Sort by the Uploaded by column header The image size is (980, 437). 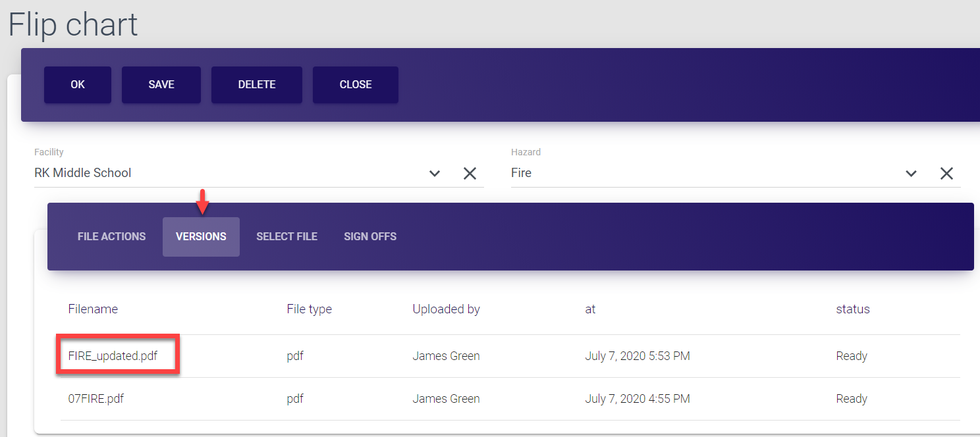[x=446, y=309]
